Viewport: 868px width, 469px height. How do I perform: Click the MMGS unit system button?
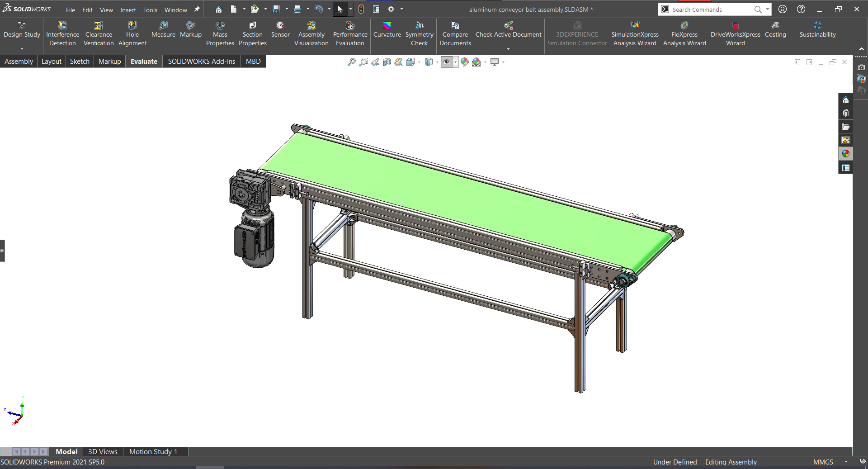[823, 462]
